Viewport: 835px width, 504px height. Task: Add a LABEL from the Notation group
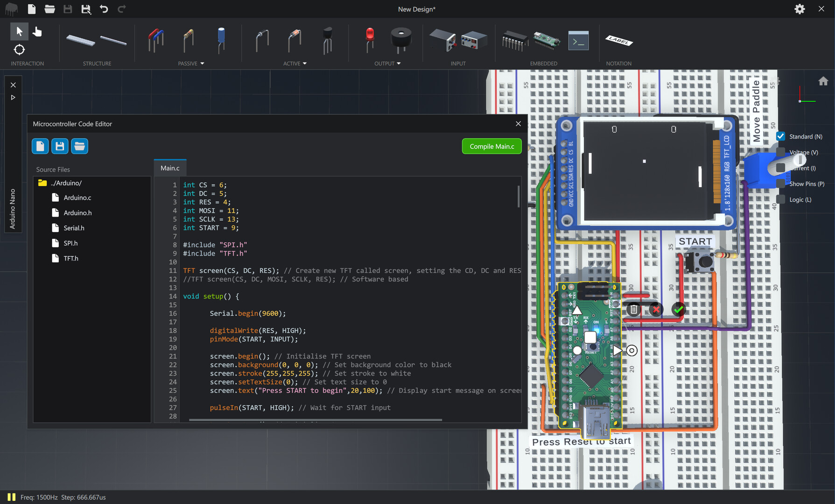pyautogui.click(x=618, y=41)
